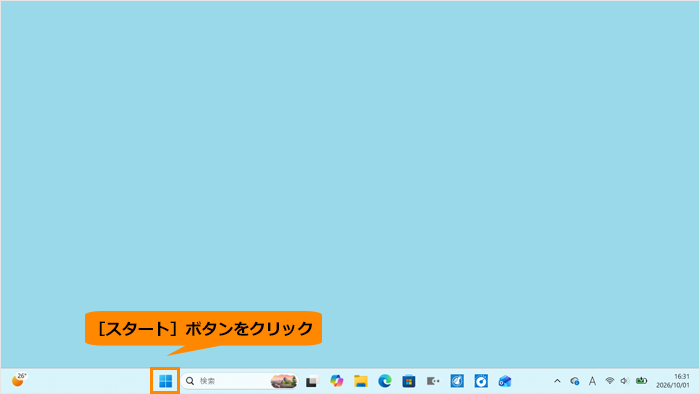The width and height of the screenshot is (700, 394).
Task: Check the battery status icon
Action: point(642,381)
